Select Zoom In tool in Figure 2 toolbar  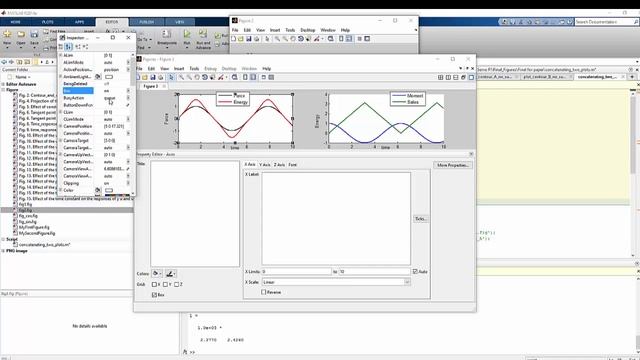[x=277, y=39]
